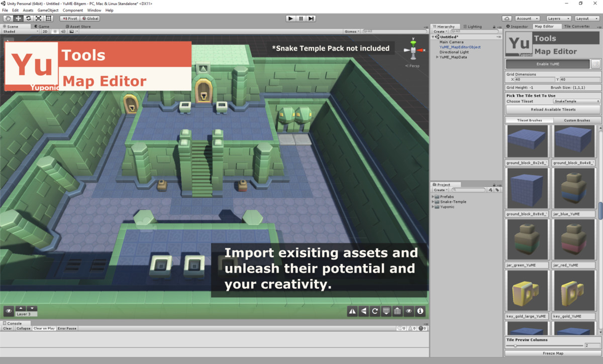Select the Move tool in the toolbar
603x364 pixels.
click(18, 19)
